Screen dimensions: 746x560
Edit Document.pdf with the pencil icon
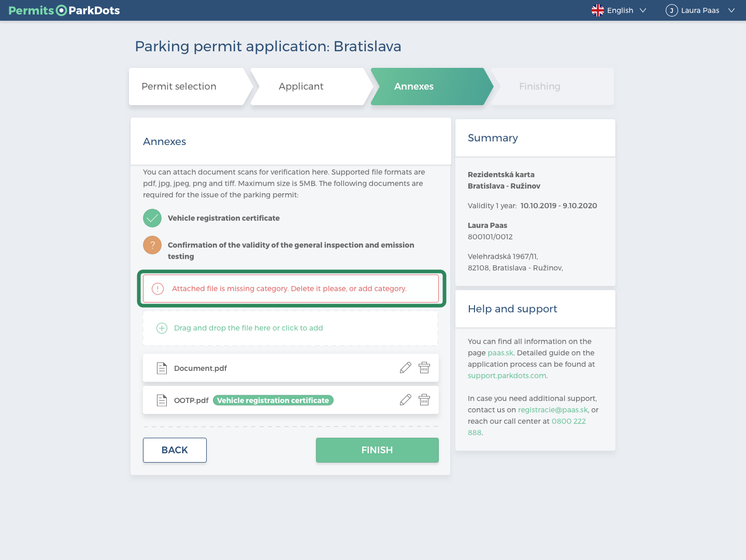[406, 368]
